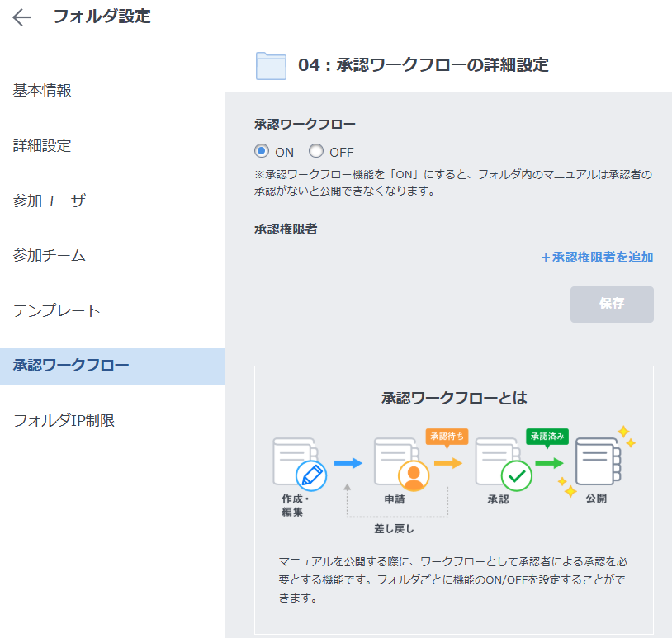Go to 参加チーム section
The height and width of the screenshot is (638, 672).
tap(50, 256)
